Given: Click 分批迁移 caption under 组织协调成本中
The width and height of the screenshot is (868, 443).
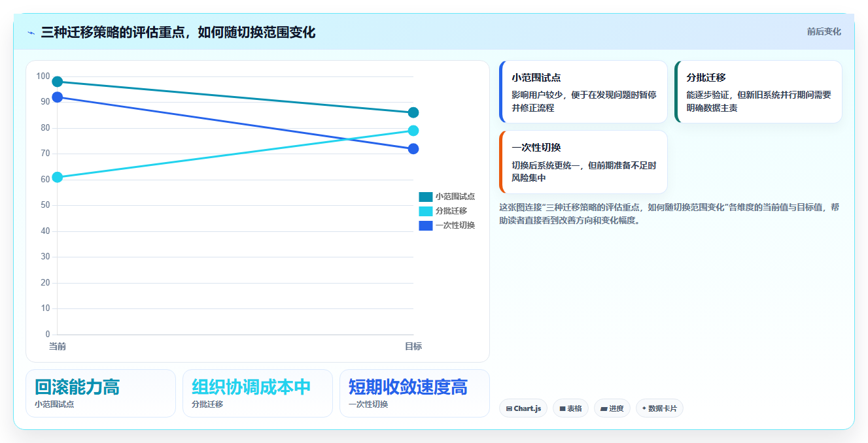Looking at the screenshot, I should click(x=207, y=404).
